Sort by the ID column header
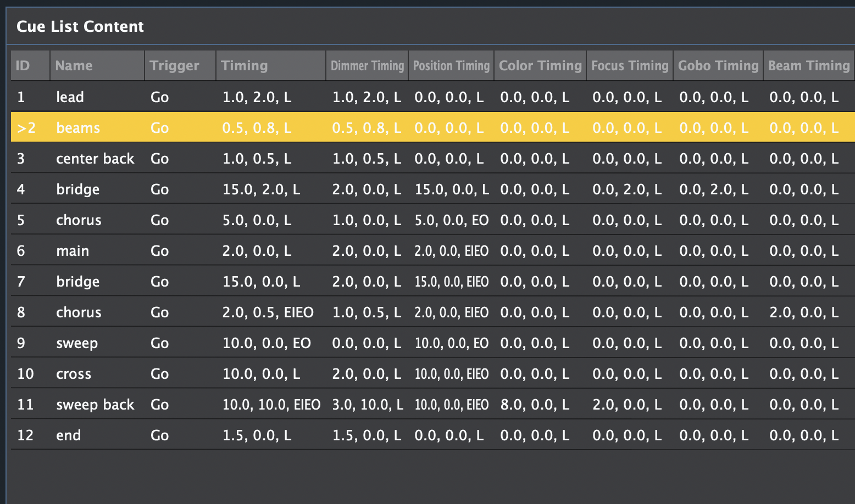The height and width of the screenshot is (504, 855). pos(23,66)
